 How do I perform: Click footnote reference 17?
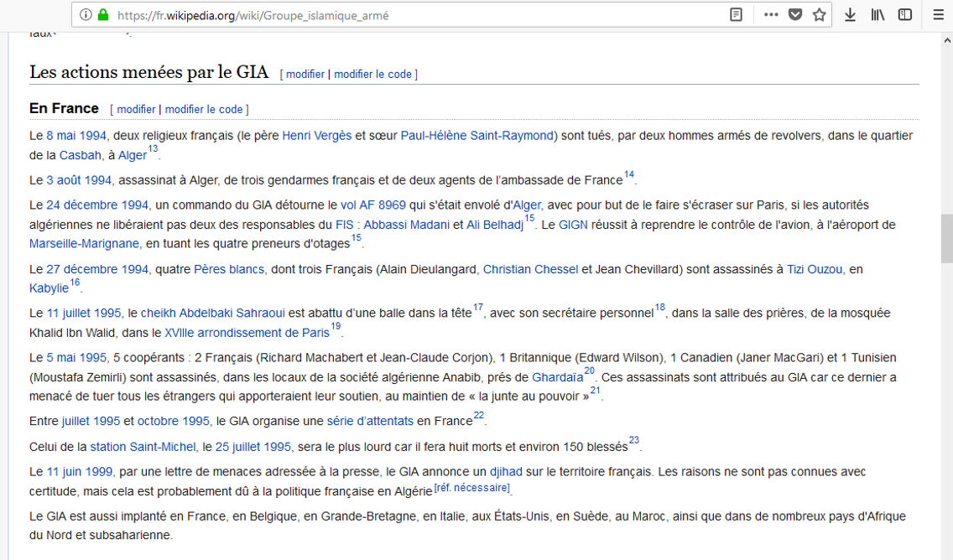tap(477, 308)
